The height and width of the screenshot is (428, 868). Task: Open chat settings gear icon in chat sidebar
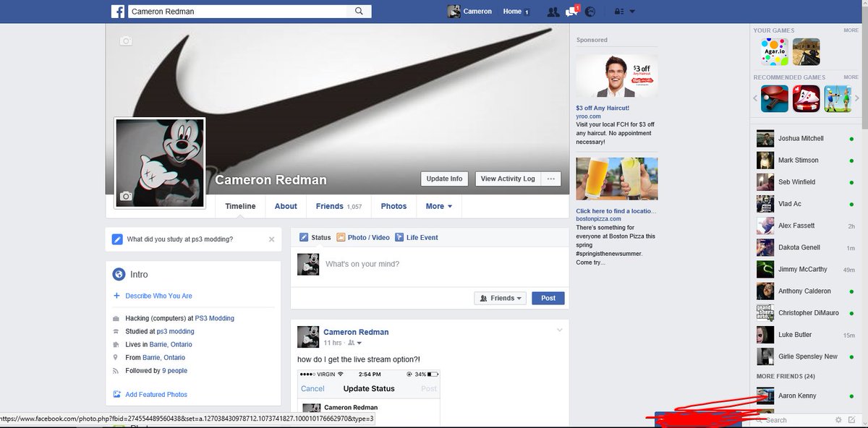click(838, 419)
